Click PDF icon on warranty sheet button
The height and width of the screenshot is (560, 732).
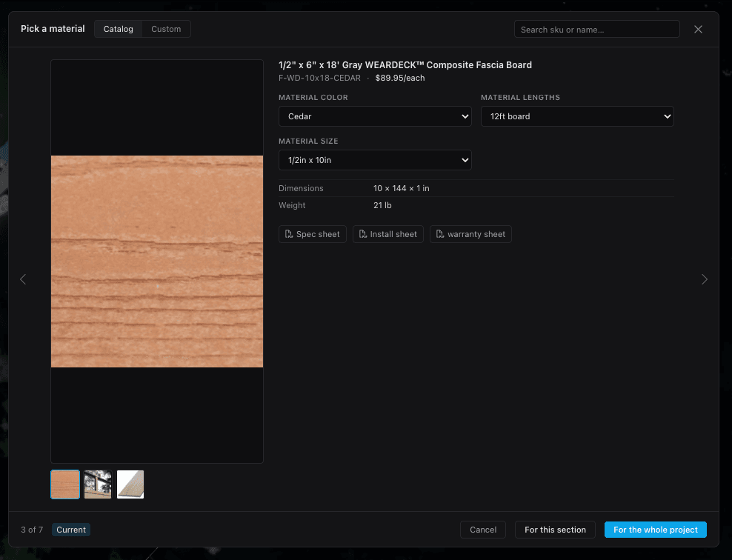pos(440,234)
